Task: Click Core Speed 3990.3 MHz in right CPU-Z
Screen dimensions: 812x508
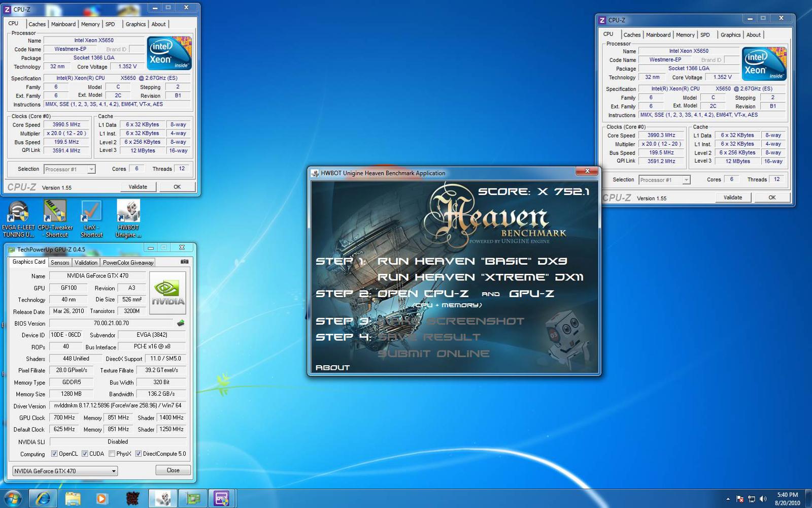Action: (661, 135)
